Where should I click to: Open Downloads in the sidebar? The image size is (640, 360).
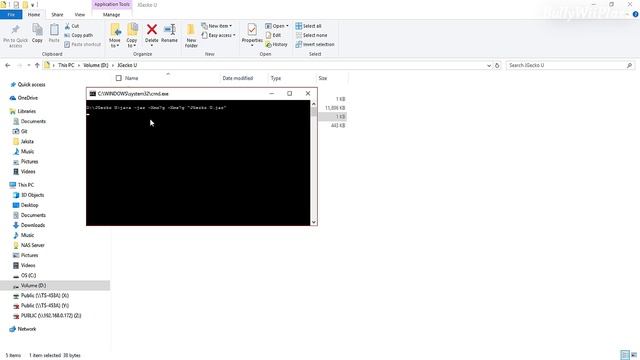click(33, 225)
